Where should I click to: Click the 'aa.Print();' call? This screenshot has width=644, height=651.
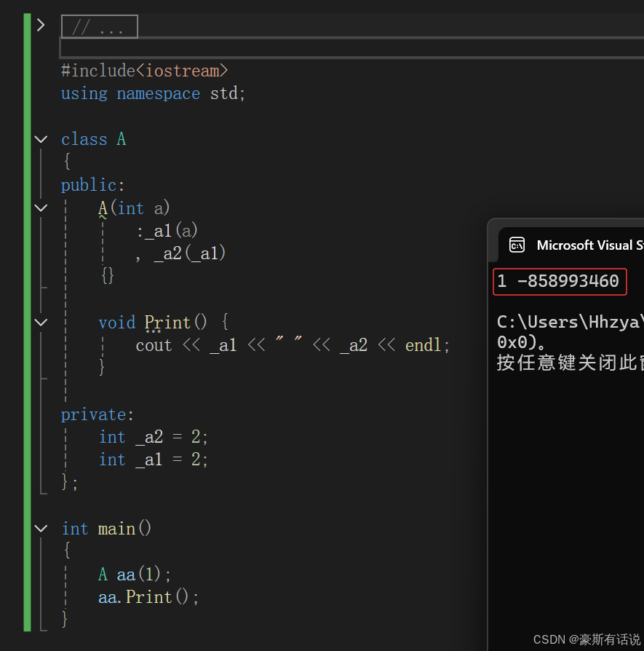[148, 597]
